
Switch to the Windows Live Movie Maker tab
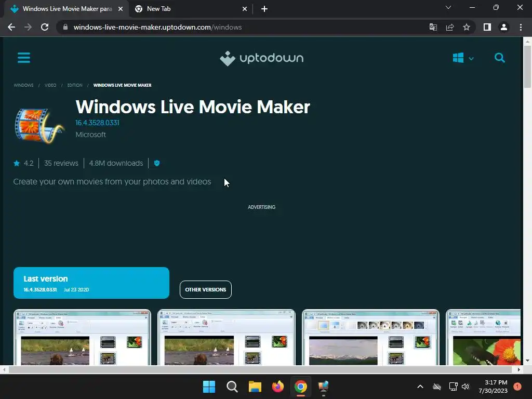[x=67, y=9]
